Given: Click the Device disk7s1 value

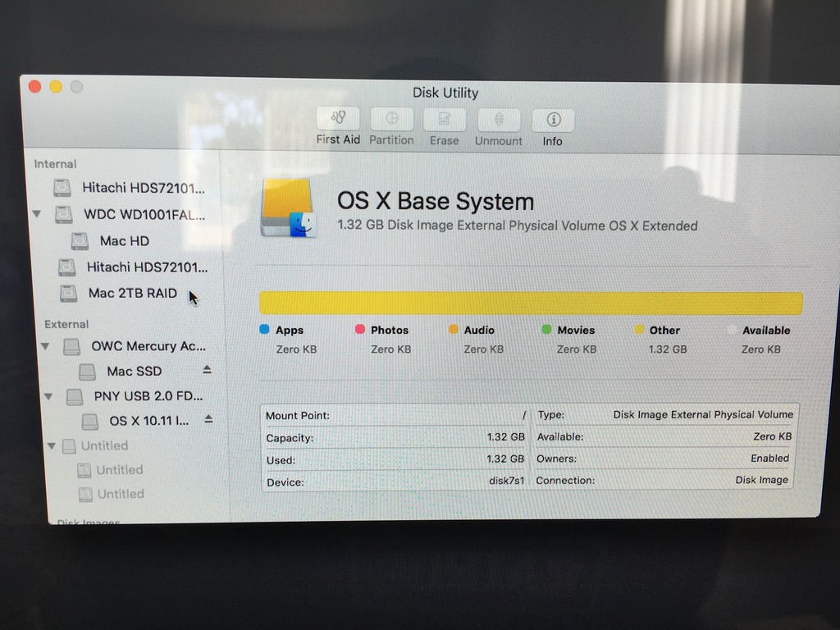Looking at the screenshot, I should pyautogui.click(x=506, y=481).
